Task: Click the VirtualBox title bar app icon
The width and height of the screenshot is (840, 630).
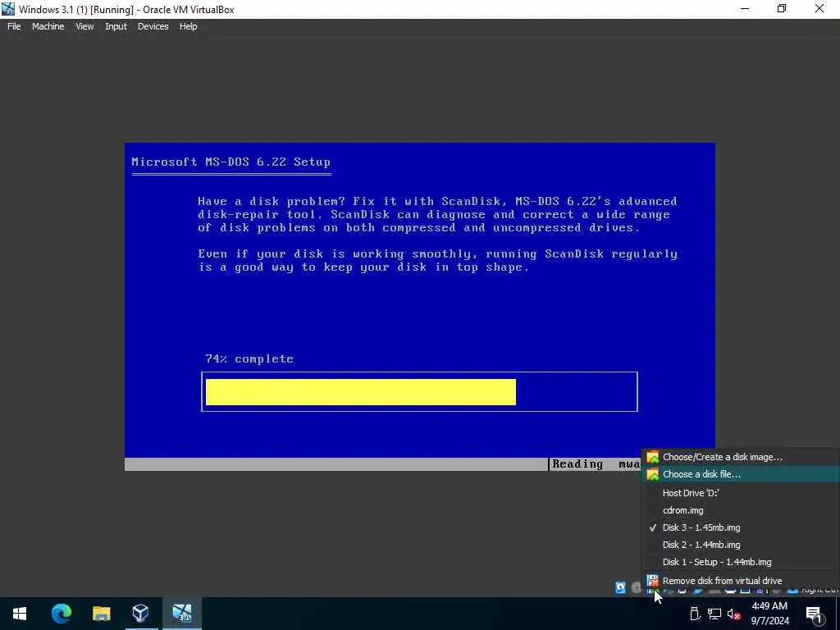Action: point(8,9)
